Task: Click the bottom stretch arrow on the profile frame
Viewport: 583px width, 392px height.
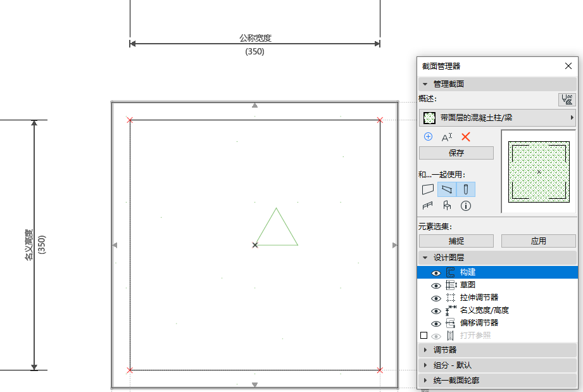Action: point(254,385)
